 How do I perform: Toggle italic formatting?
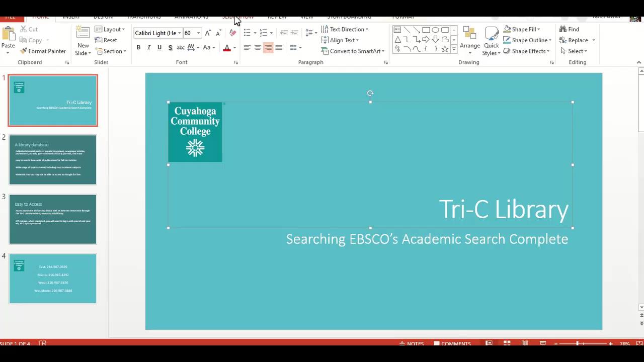pyautogui.click(x=149, y=47)
